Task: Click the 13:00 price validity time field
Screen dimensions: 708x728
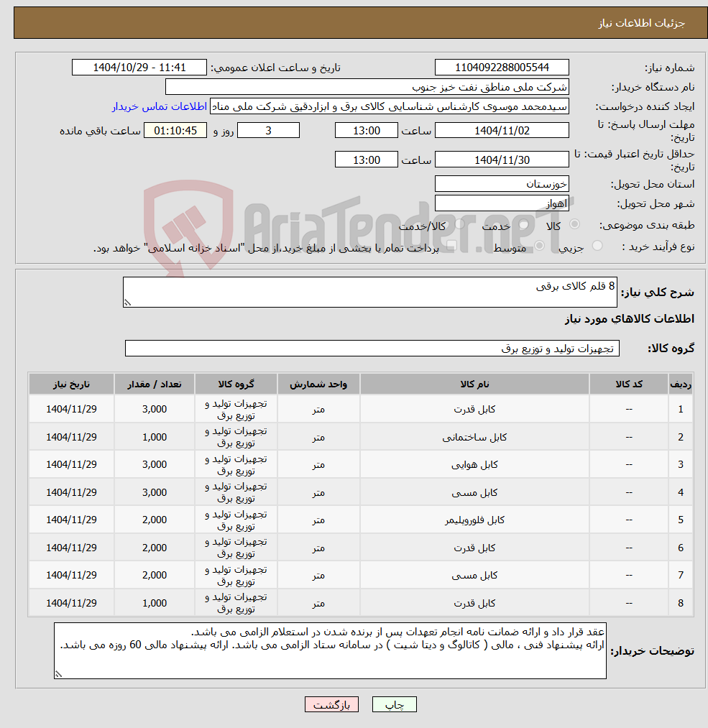Action: point(367,160)
